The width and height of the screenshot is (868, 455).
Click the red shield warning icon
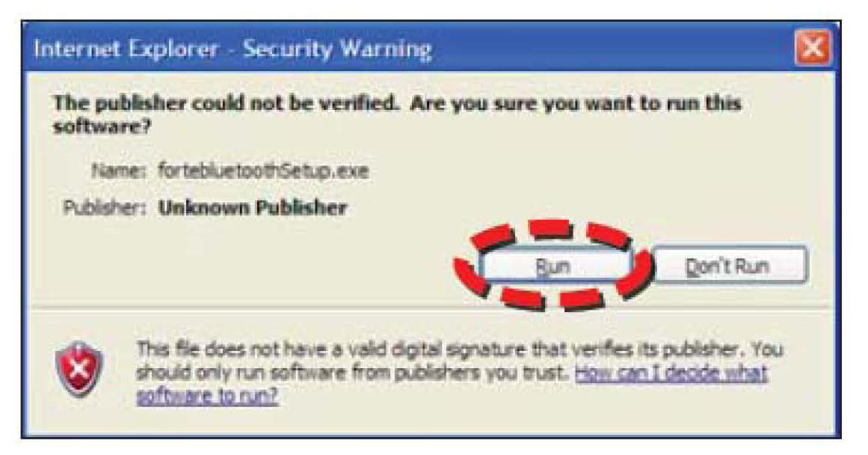[x=79, y=369]
